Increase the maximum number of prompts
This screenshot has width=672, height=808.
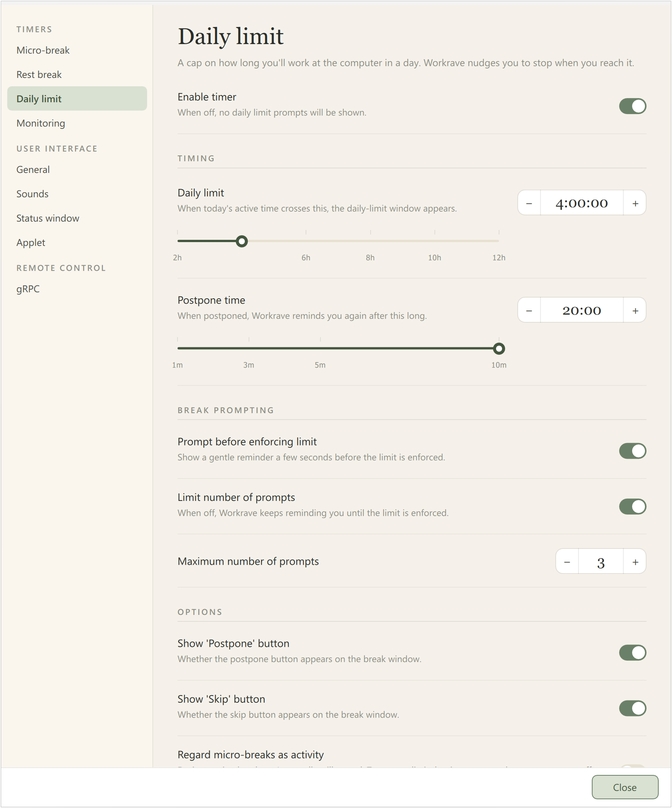[x=635, y=562]
